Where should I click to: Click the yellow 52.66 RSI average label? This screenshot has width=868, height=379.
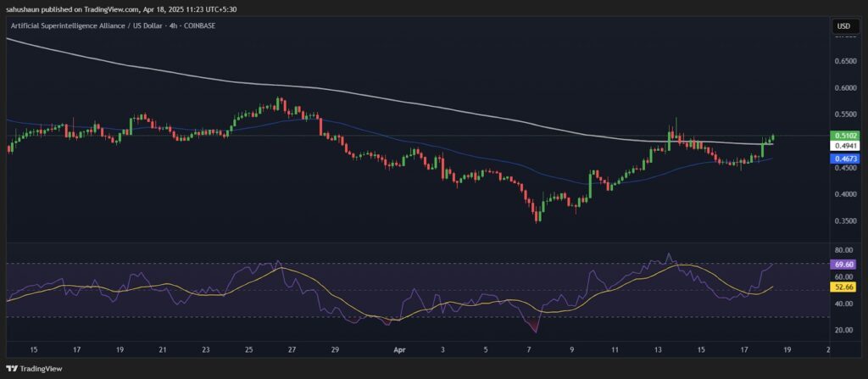tap(843, 288)
